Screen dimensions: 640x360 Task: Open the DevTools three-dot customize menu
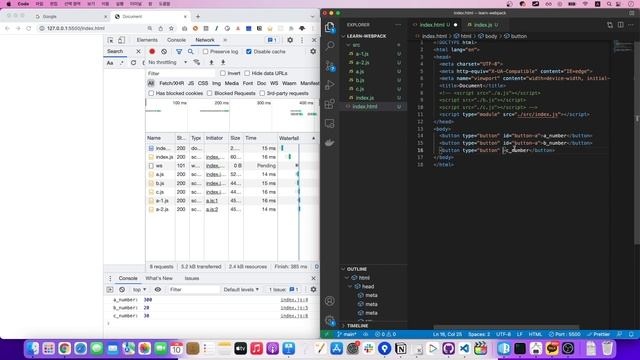(302, 40)
